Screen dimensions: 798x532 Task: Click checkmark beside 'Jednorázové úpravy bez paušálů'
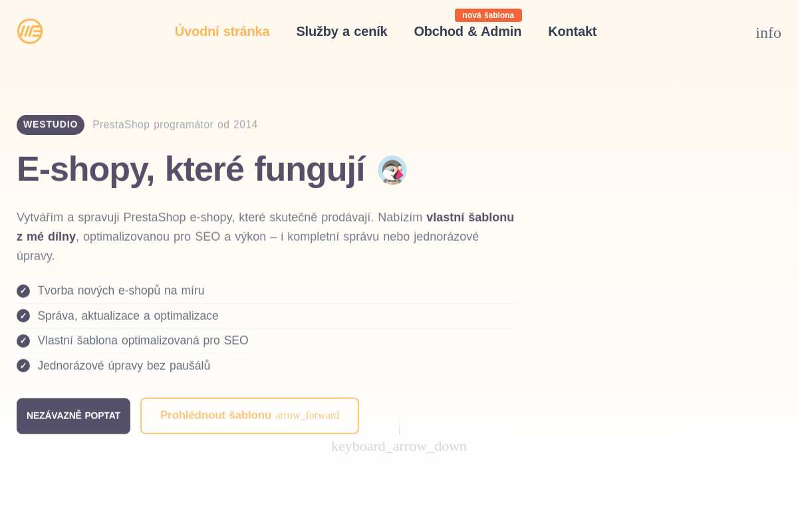pos(23,365)
